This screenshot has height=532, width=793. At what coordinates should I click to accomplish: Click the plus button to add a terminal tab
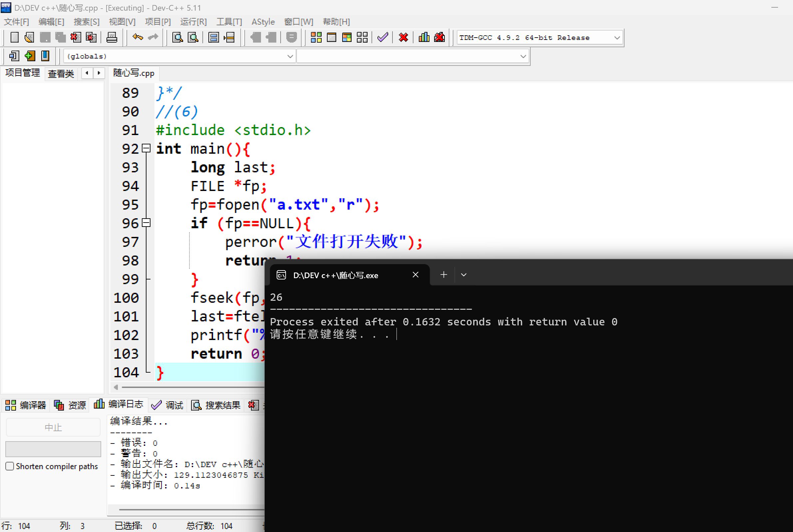pyautogui.click(x=444, y=275)
